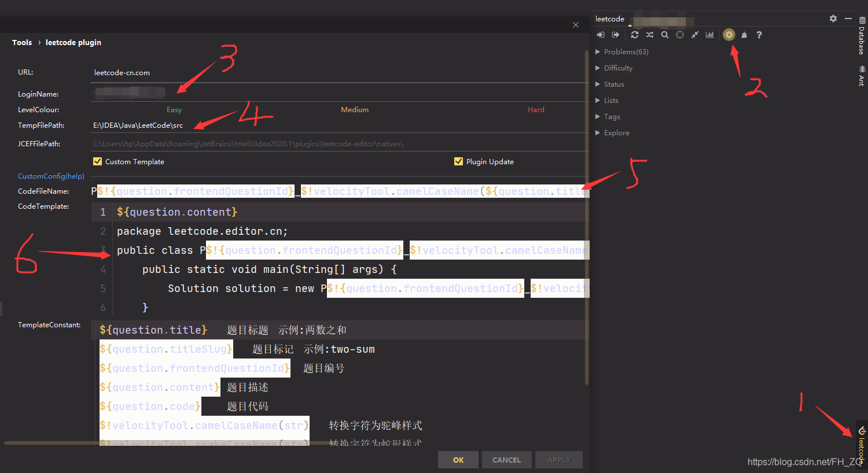Click the sign-in icon in leetcode toolbar
This screenshot has width=868, height=473.
tap(600, 35)
